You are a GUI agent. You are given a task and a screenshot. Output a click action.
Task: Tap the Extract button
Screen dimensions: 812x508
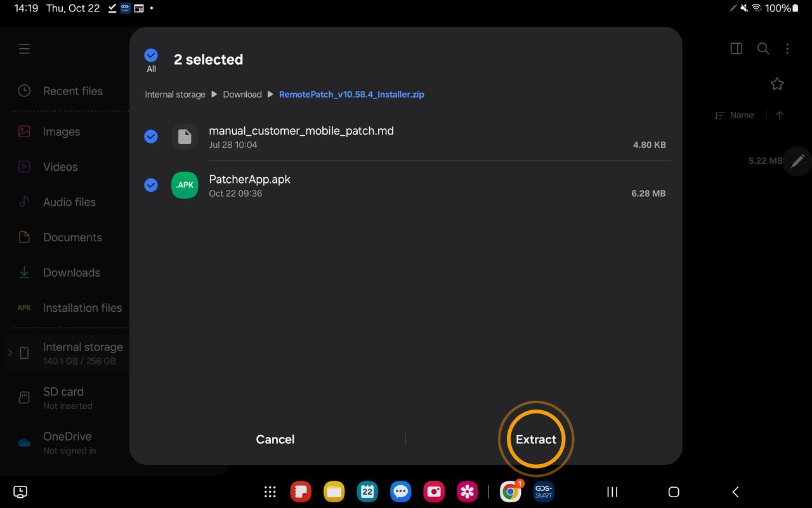tap(536, 439)
